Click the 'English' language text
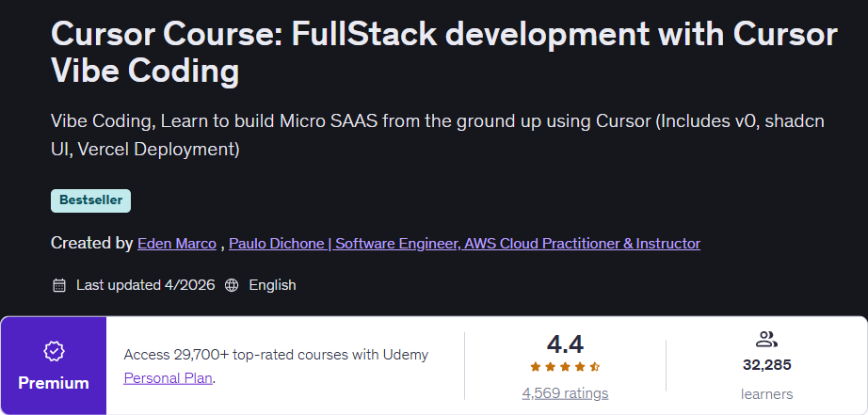The image size is (868, 415). click(272, 285)
